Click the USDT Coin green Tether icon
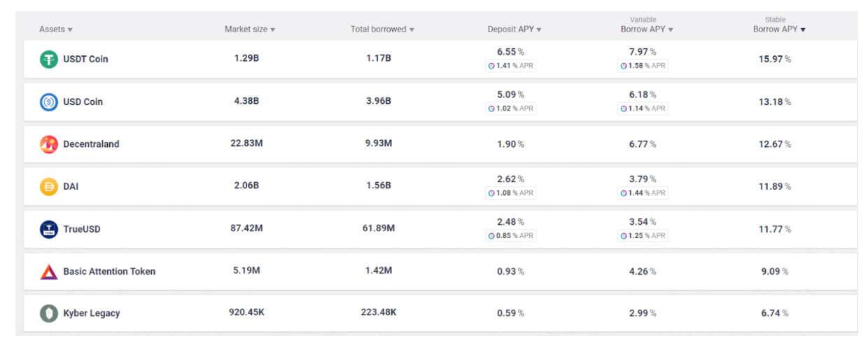Image resolution: width=868 pixels, height=346 pixels. pyautogui.click(x=49, y=60)
